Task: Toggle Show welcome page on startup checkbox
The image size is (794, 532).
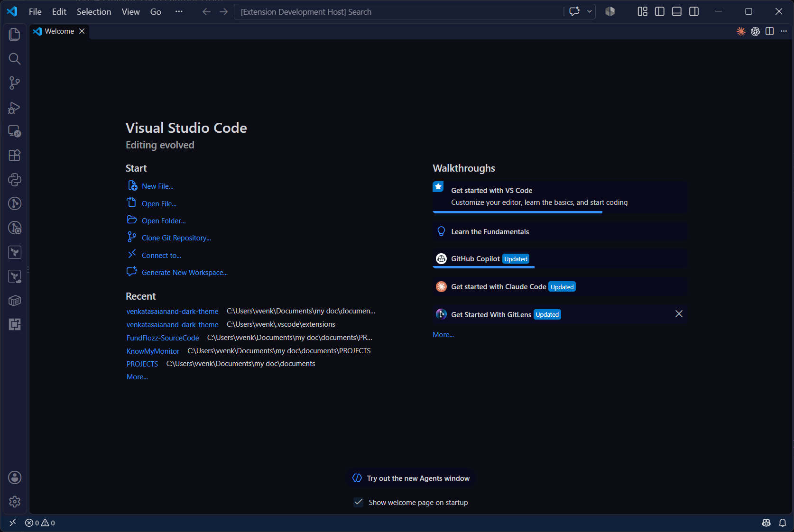Action: tap(359, 502)
